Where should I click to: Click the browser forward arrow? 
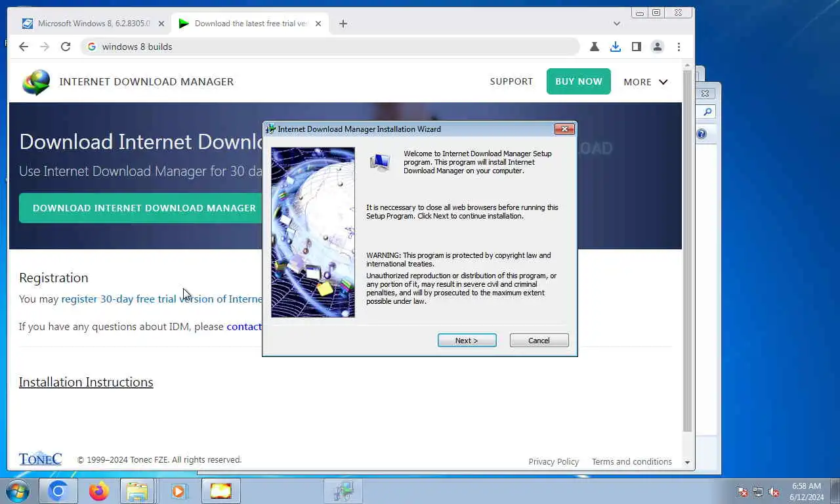click(x=45, y=47)
